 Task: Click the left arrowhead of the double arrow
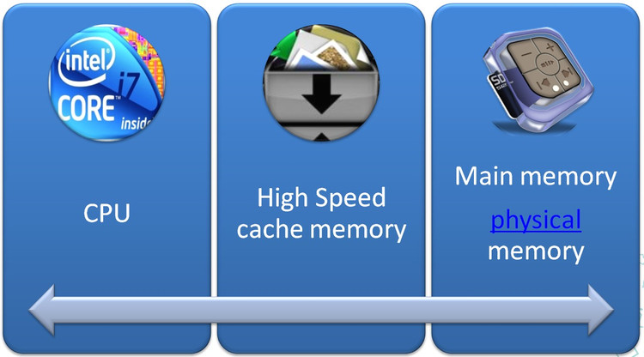point(42,310)
